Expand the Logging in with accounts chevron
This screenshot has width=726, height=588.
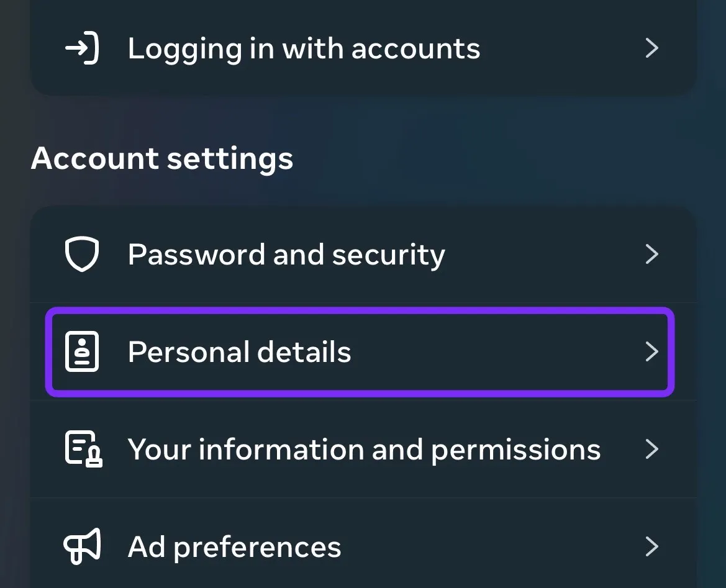(x=651, y=48)
